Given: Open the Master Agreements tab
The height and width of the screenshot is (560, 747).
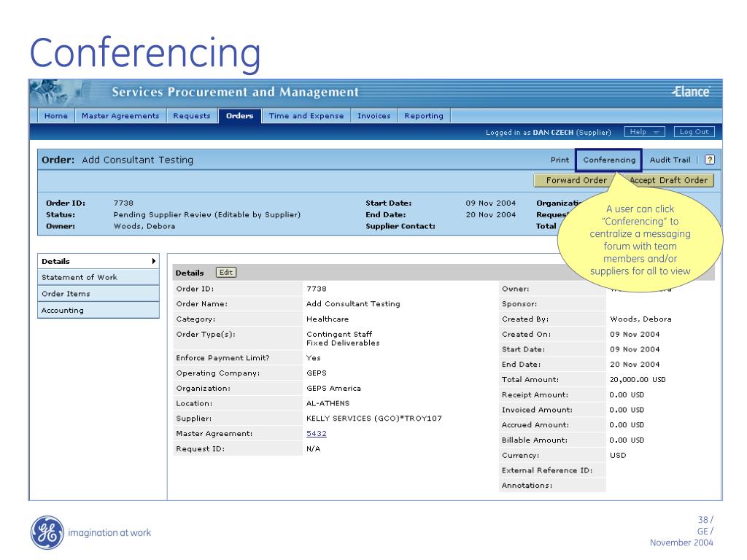Looking at the screenshot, I should (120, 116).
